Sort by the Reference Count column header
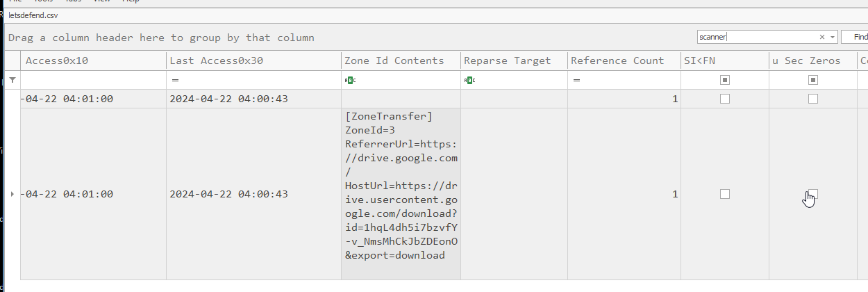Viewport: 868px width, 292px height. point(617,60)
